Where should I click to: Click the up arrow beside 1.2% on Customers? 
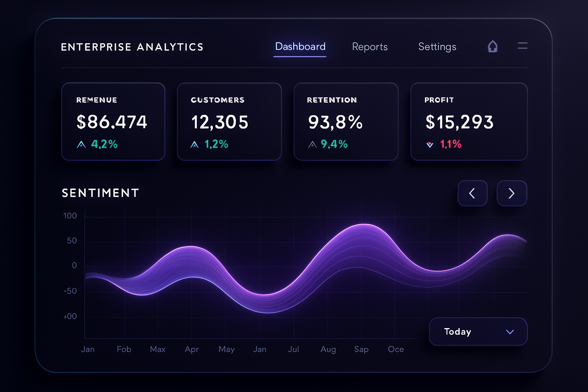(x=194, y=144)
